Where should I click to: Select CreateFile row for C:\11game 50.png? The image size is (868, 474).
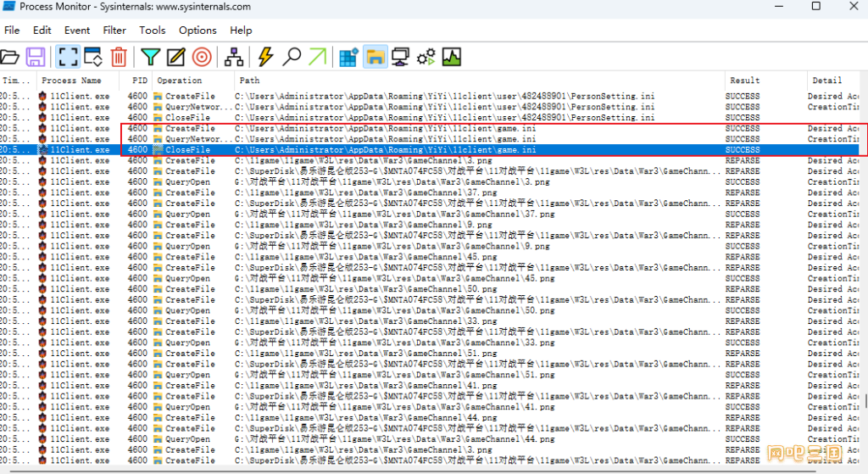(x=430, y=289)
